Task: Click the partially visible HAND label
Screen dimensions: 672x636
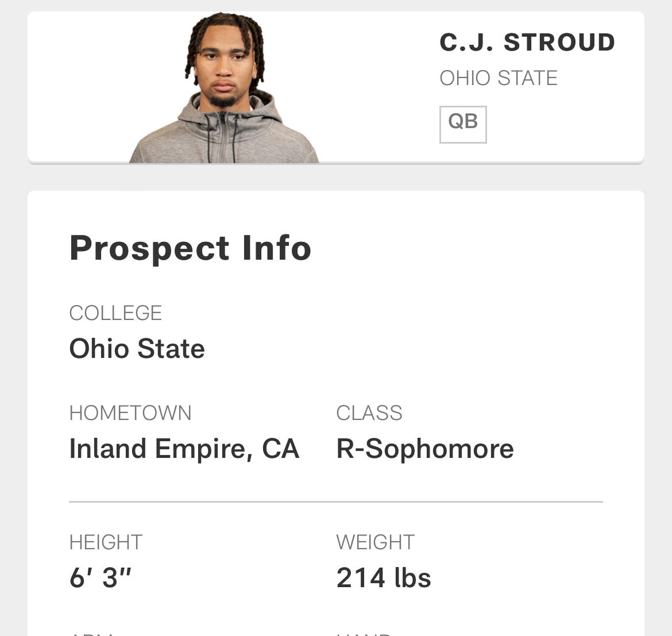Action: [364, 634]
